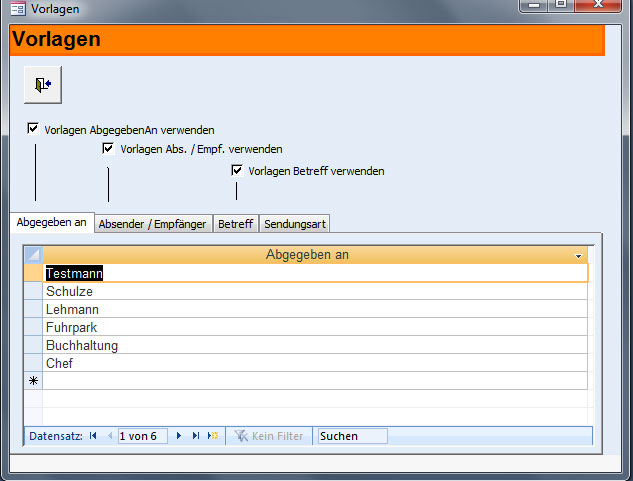Switch to the Sendungsart tab
Screen dimensions: 633x481
pos(295,224)
